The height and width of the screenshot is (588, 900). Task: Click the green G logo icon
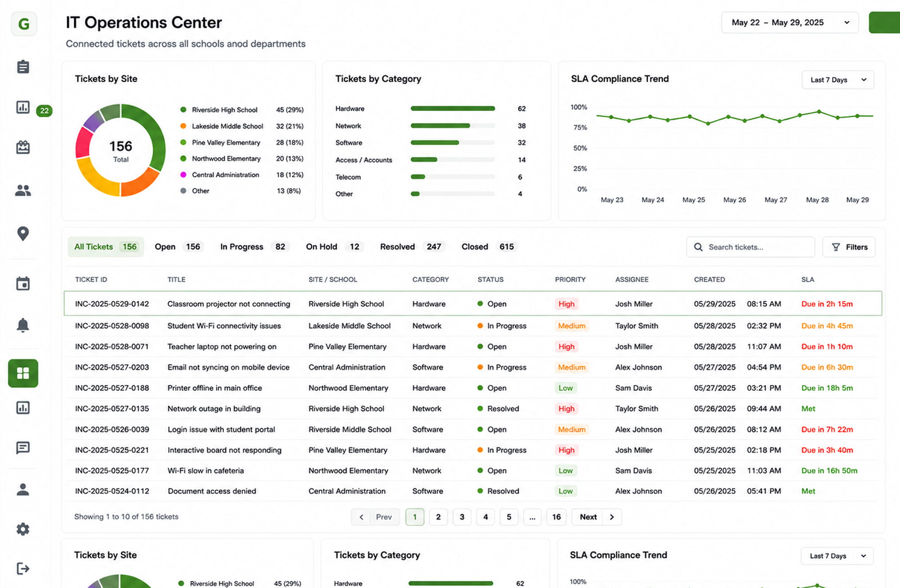(x=24, y=24)
